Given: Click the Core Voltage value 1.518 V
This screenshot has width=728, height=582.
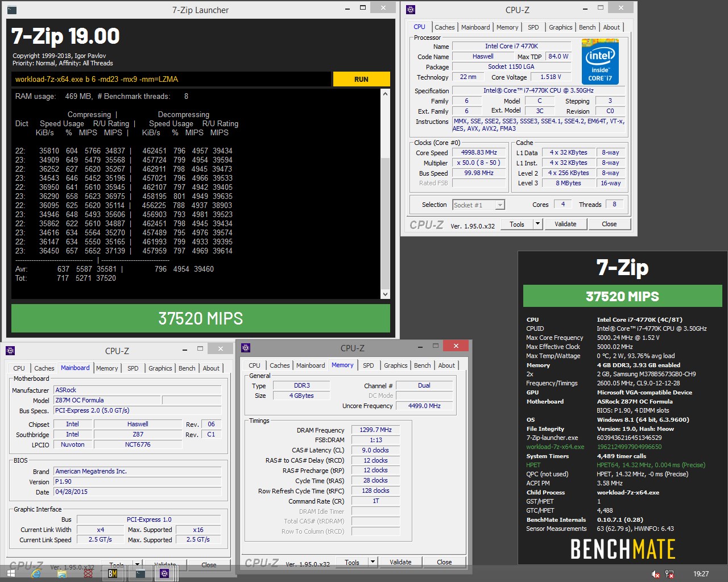Looking at the screenshot, I should [x=551, y=77].
